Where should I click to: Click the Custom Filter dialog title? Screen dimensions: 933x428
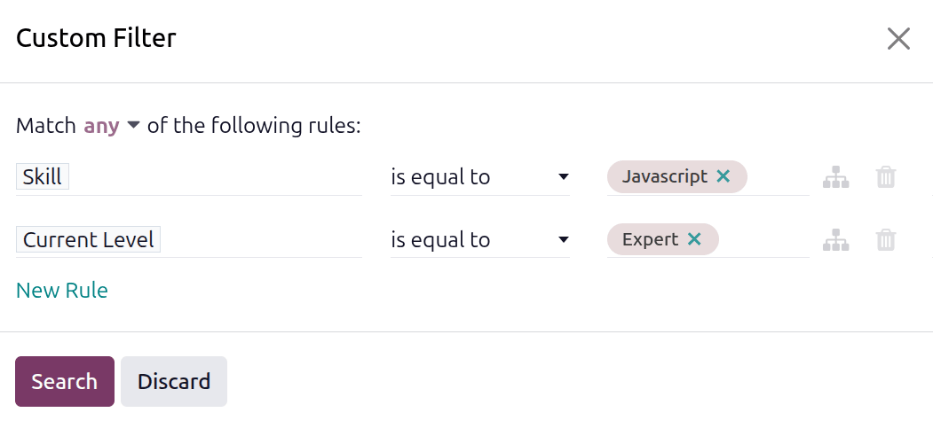pos(96,39)
